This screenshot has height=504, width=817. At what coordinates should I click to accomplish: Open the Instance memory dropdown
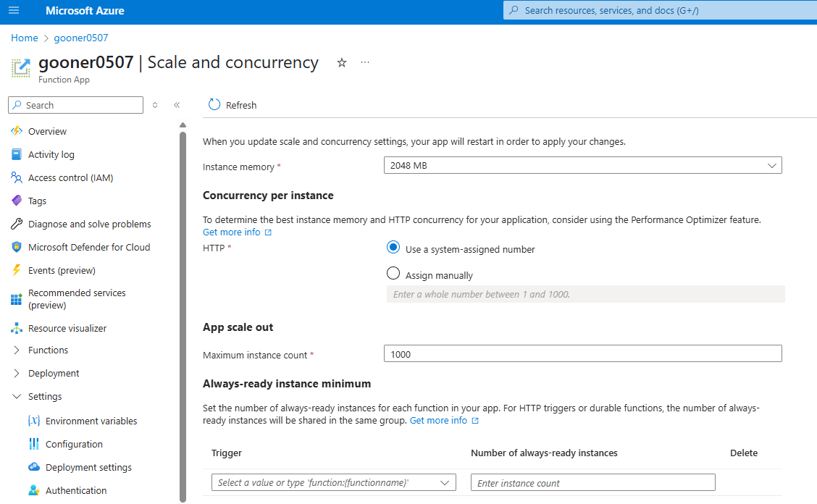(583, 165)
